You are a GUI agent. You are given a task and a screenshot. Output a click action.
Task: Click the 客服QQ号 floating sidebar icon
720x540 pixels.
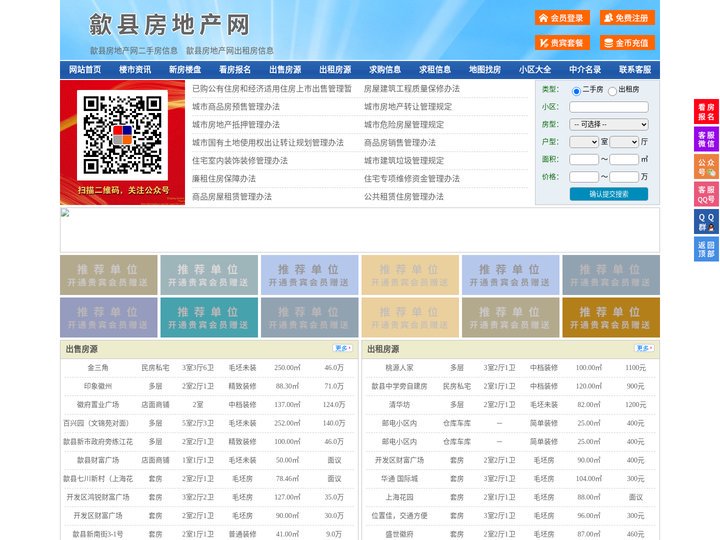click(x=706, y=194)
